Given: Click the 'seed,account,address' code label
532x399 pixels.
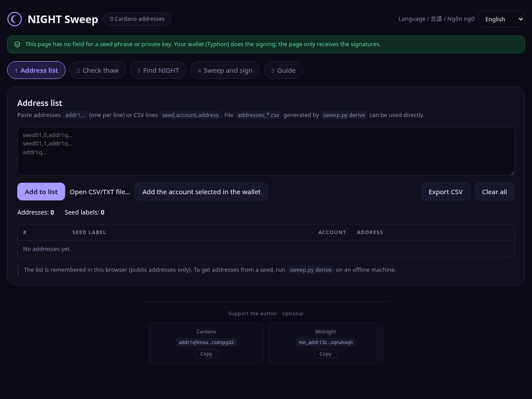Looking at the screenshot, I should tap(190, 115).
